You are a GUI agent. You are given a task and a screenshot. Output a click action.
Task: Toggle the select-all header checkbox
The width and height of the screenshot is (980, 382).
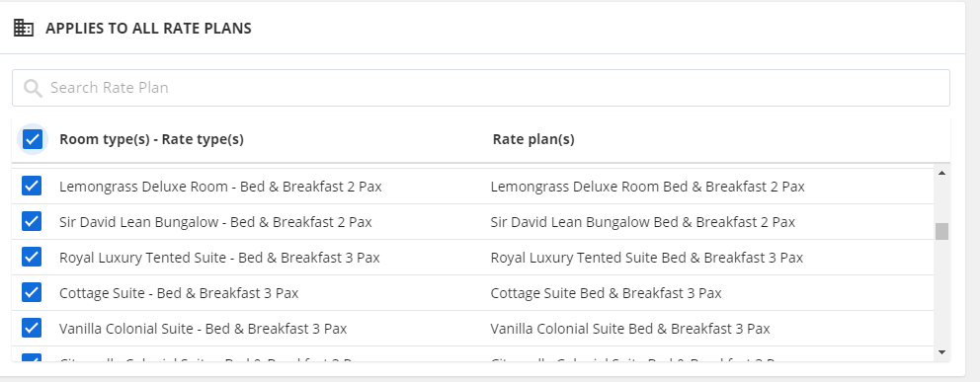pyautogui.click(x=32, y=139)
